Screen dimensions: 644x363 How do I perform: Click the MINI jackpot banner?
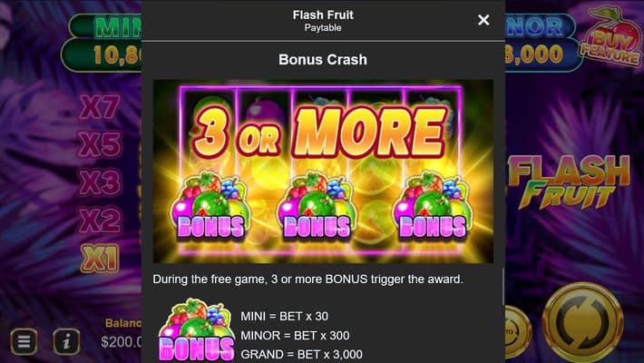102,44
